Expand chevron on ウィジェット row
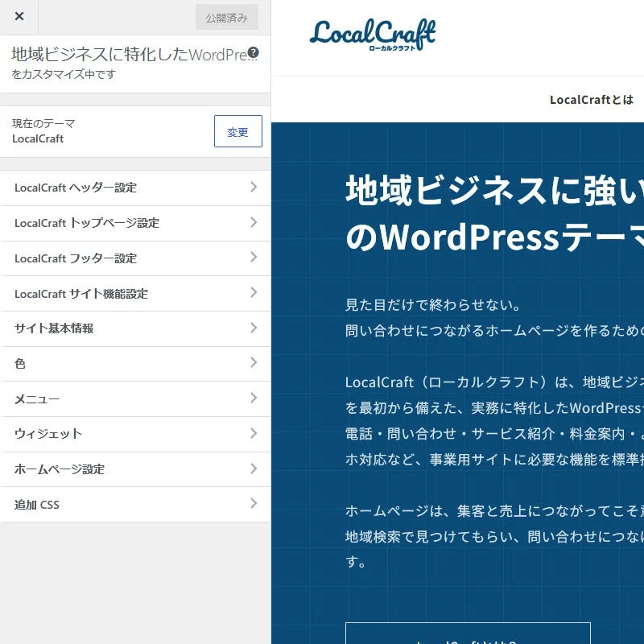The image size is (644, 644). point(254,433)
